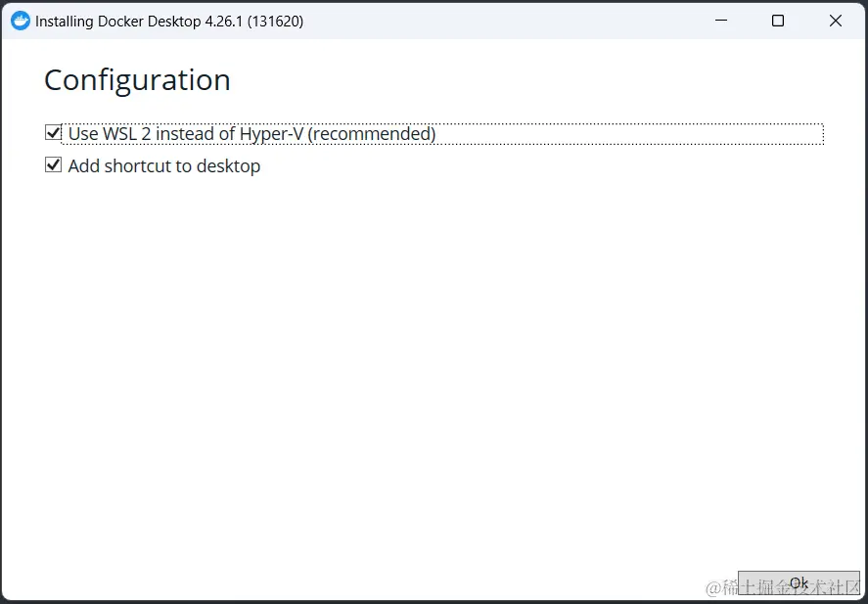Minimize the Docker Desktop installer window
This screenshot has height=604, width=868.
721,20
